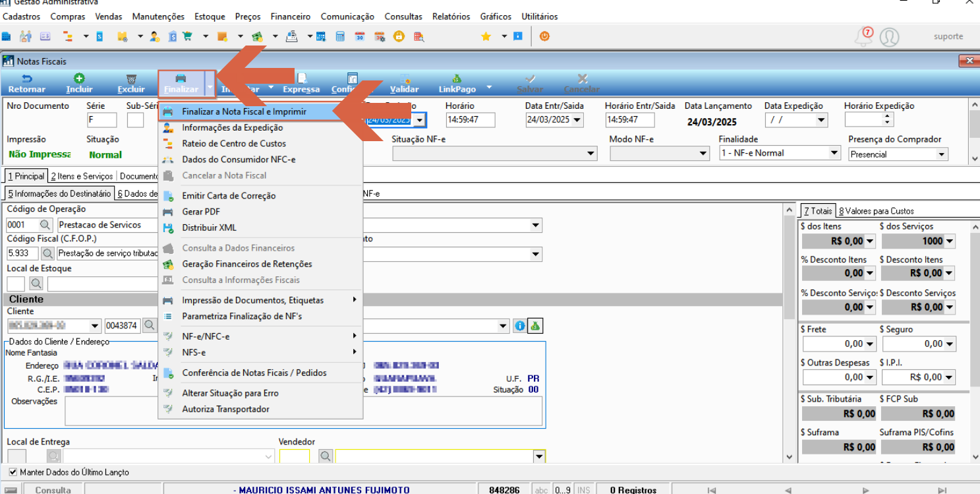Click the magnifier next to Código de Operação
Viewport: 980px width, 494px height.
coord(45,225)
